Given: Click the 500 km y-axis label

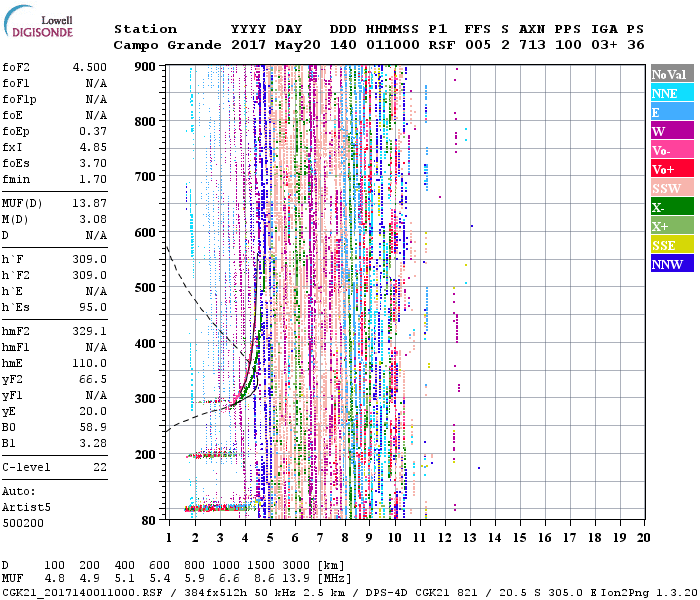Looking at the screenshot, I should tap(145, 288).
